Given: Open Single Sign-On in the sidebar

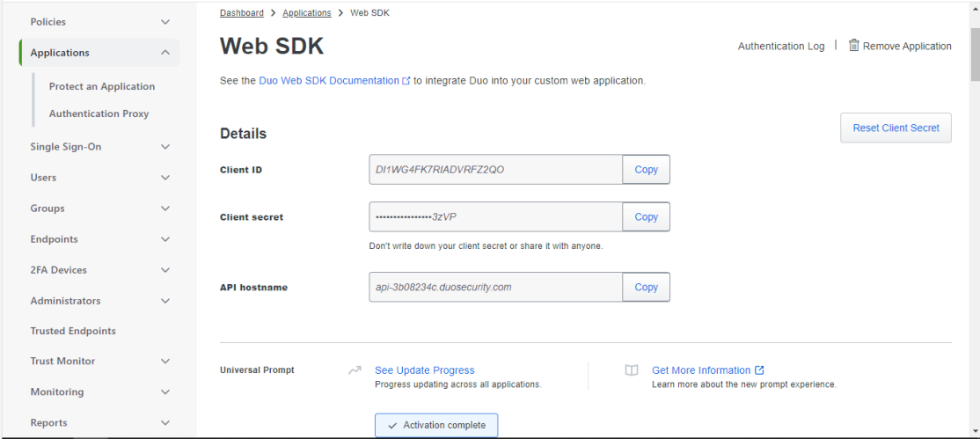Looking at the screenshot, I should 66,147.
